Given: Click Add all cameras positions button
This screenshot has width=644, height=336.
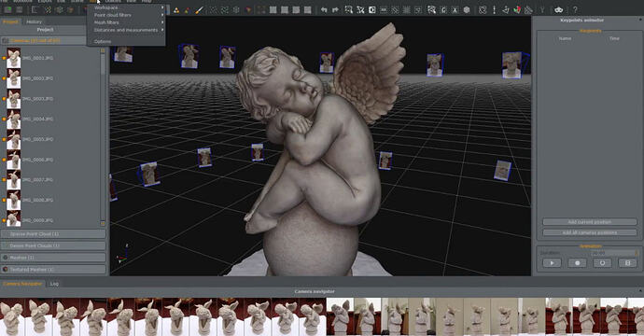Looking at the screenshot, I should 589,232.
